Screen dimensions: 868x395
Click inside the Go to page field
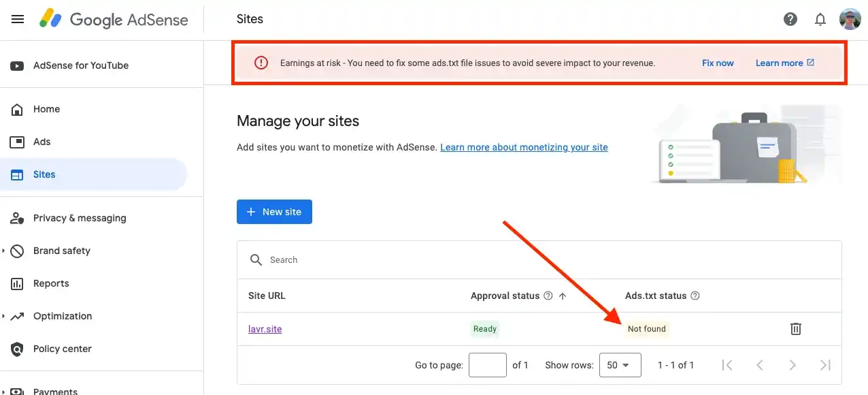(x=487, y=365)
